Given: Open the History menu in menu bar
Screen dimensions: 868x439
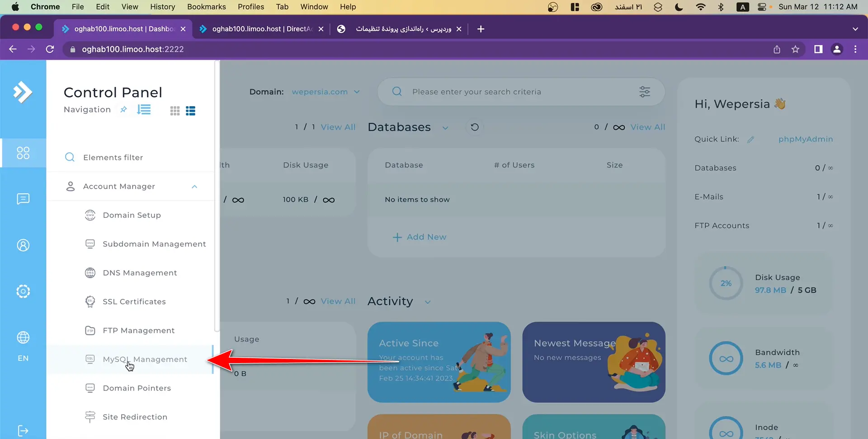Looking at the screenshot, I should (x=162, y=7).
